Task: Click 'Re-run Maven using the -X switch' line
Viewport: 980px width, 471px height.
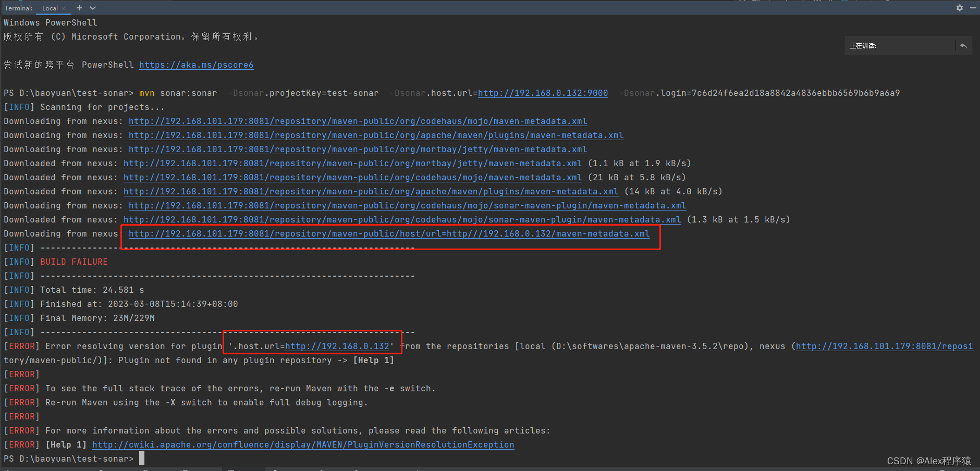Action: point(206,402)
